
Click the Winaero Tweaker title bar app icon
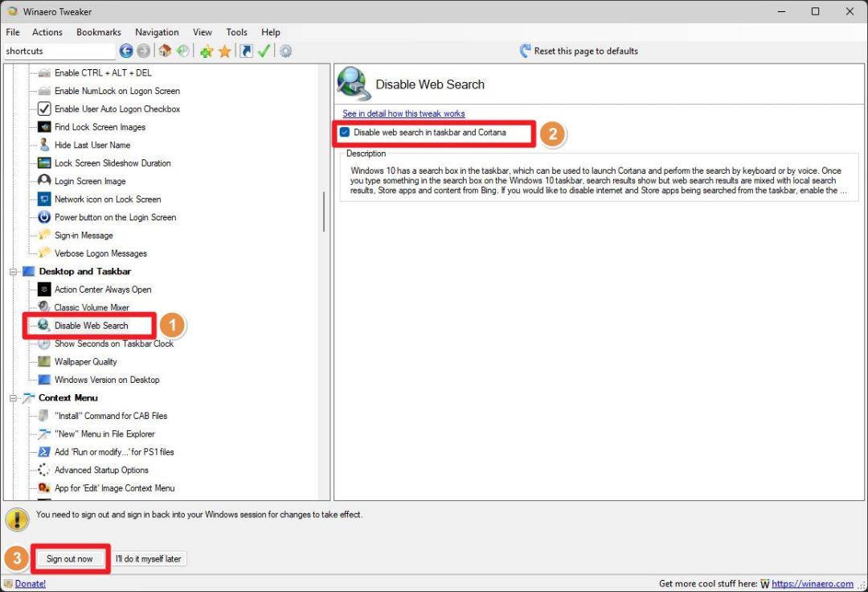tap(12, 11)
